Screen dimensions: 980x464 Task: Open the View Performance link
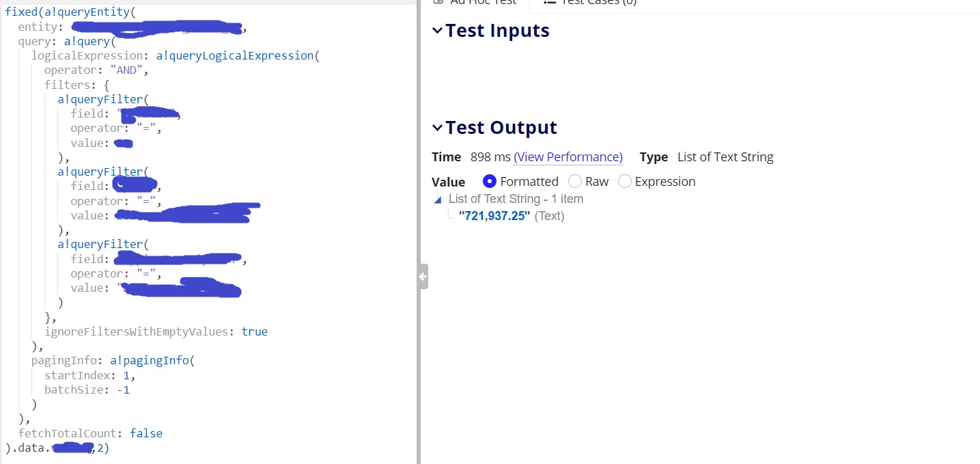point(568,157)
